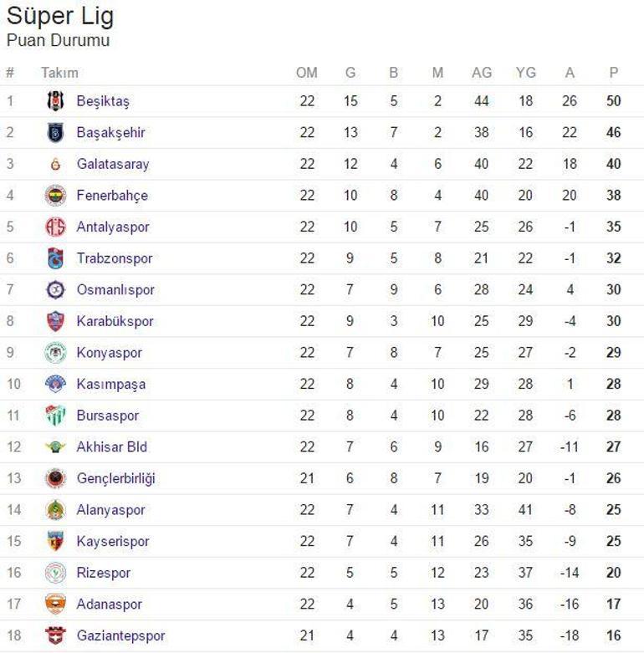Open the Akhisar Bld team link
This screenshot has width=644, height=653.
(111, 447)
